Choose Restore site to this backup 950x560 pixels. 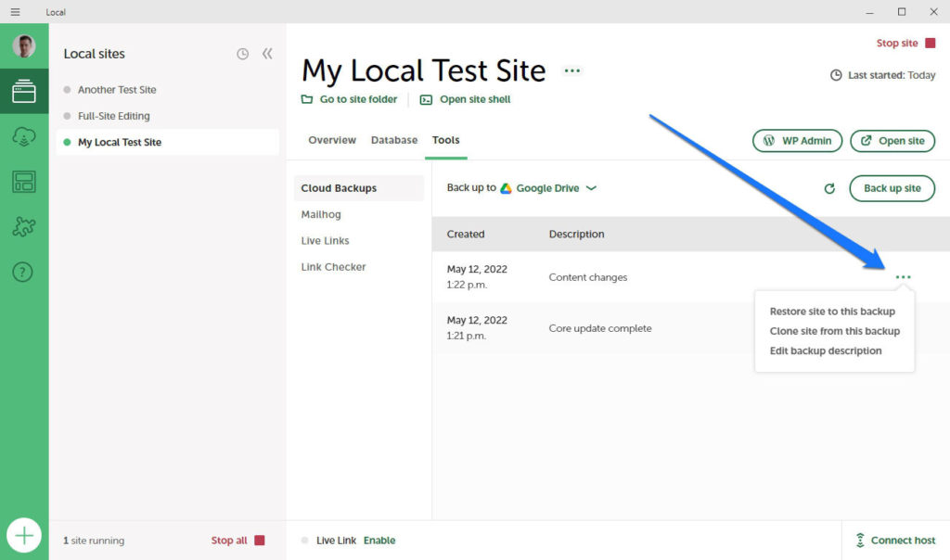click(x=832, y=312)
